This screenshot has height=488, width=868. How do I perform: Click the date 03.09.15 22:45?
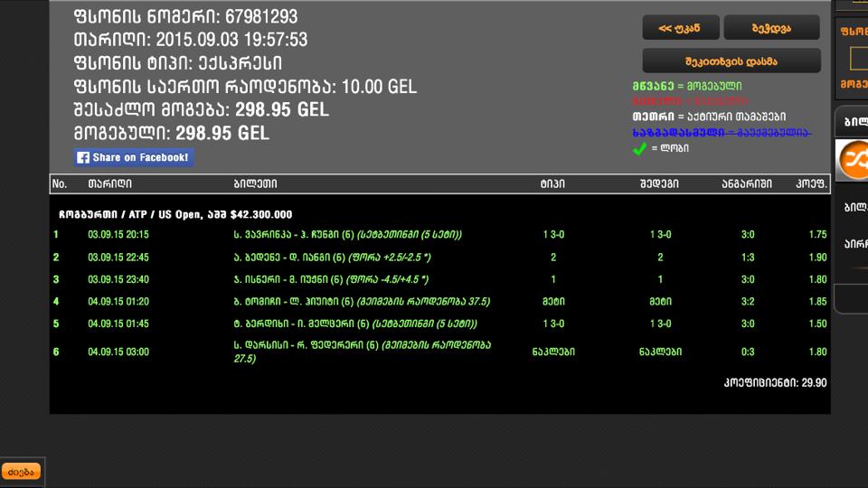point(118,258)
